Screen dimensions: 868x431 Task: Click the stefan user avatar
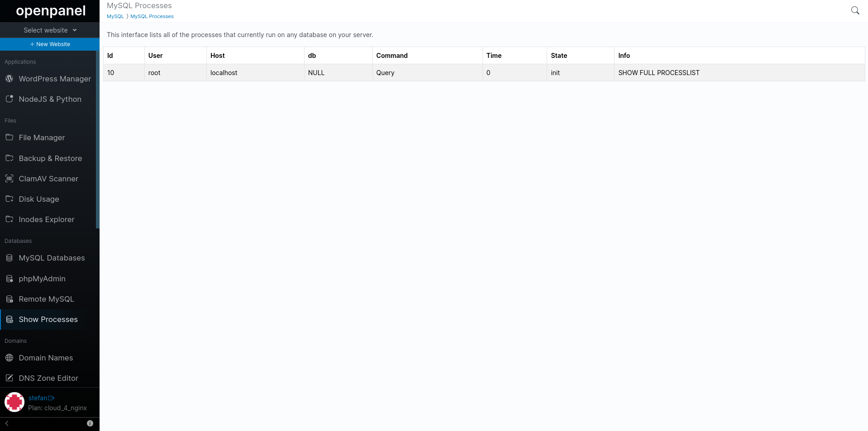point(14,402)
